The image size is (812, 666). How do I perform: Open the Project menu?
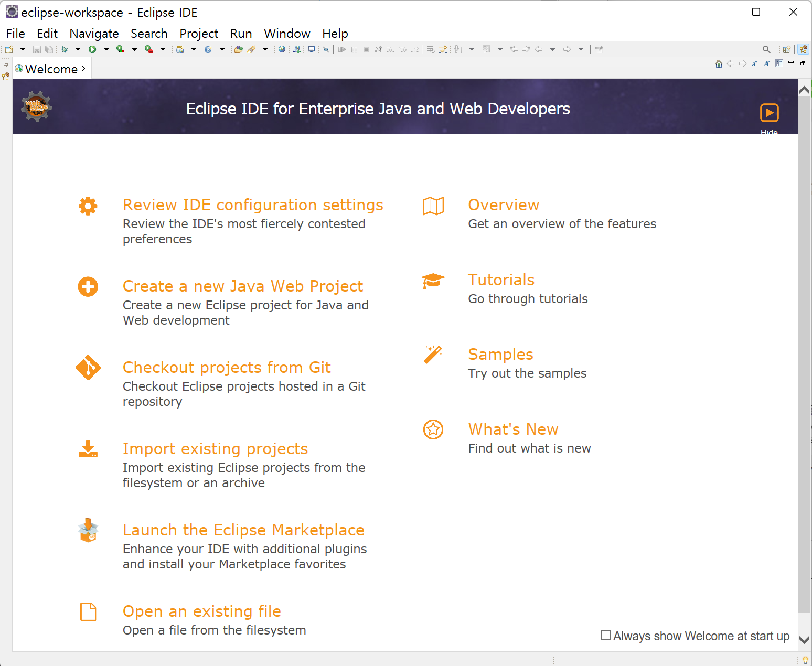tap(199, 34)
